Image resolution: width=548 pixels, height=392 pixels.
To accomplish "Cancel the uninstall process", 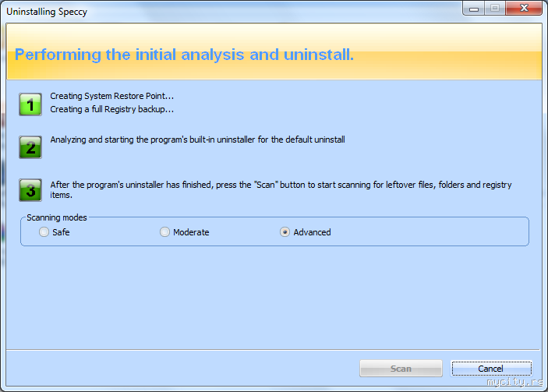I will 491,369.
